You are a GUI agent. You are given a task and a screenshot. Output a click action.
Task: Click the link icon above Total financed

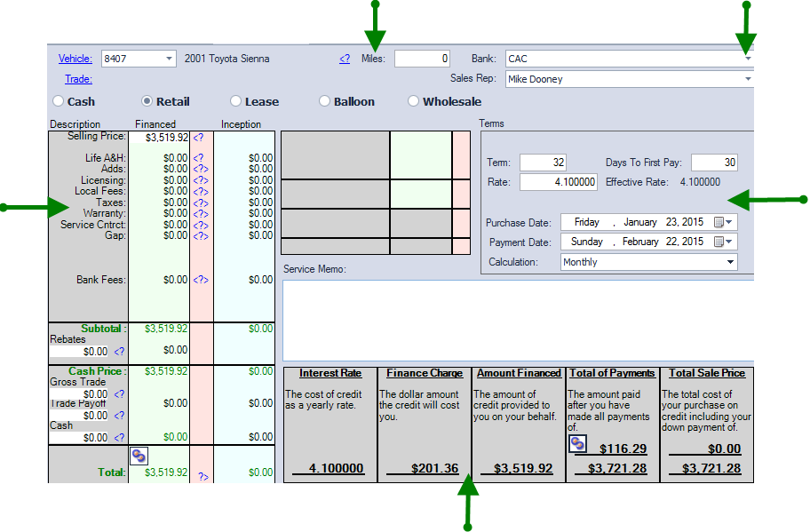(x=139, y=456)
